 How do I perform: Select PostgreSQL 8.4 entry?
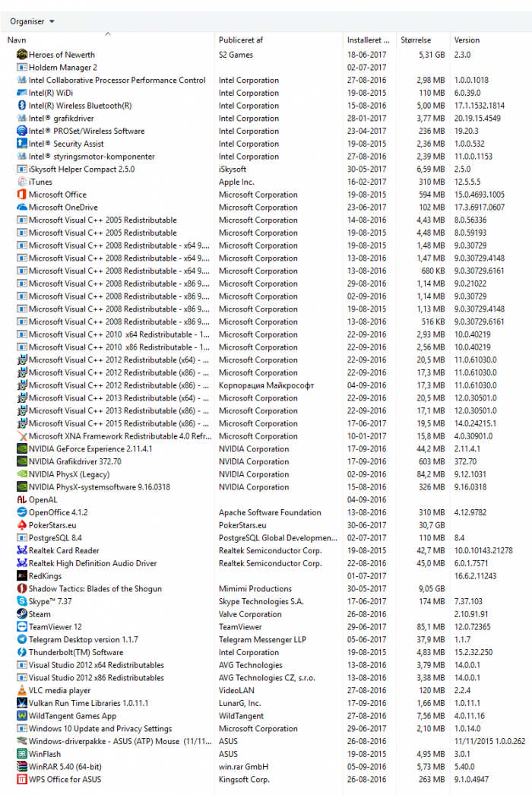(55, 537)
